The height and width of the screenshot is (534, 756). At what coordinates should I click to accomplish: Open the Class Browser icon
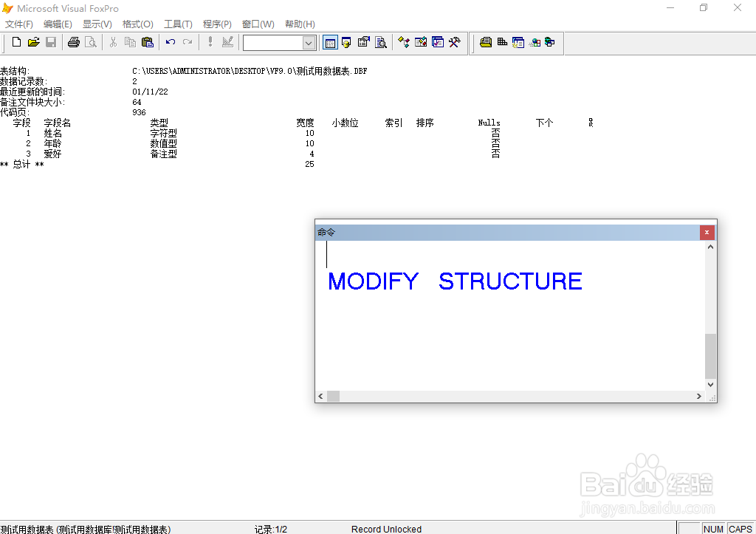pos(404,42)
